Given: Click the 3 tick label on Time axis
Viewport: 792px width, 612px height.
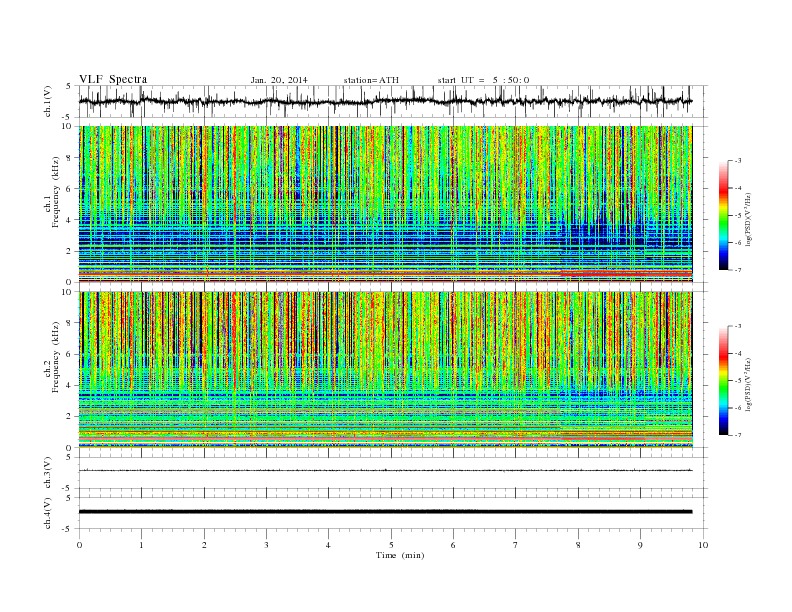Looking at the screenshot, I should (266, 545).
